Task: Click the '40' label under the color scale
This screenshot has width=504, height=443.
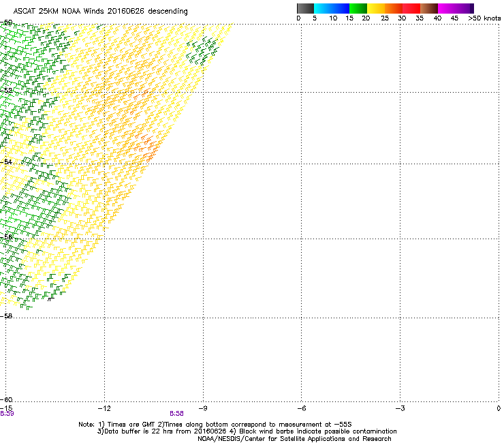Action: [437, 18]
